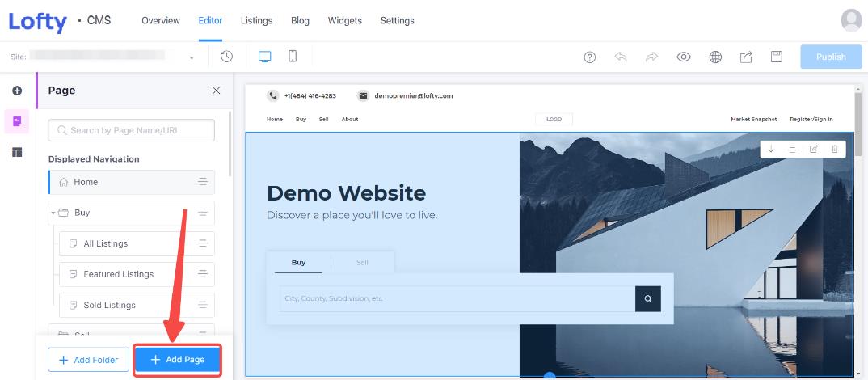This screenshot has height=380, width=868.
Task: Click the Home link in preview navigation
Action: coord(275,119)
